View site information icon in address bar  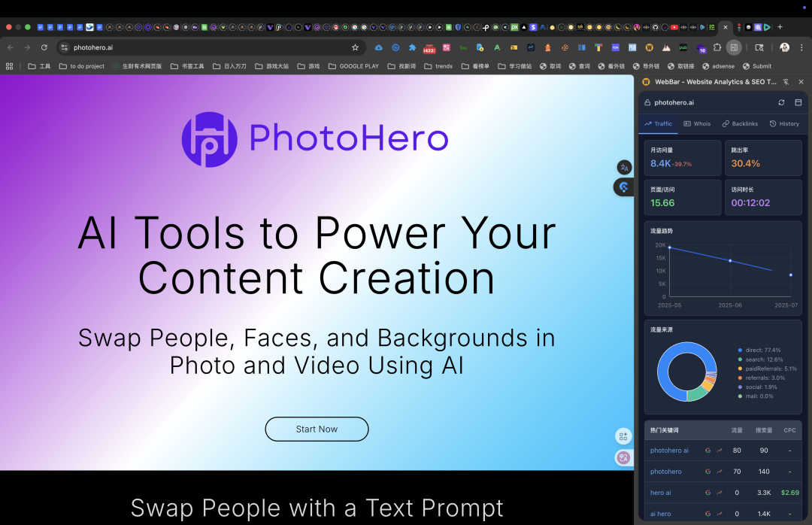pos(64,47)
